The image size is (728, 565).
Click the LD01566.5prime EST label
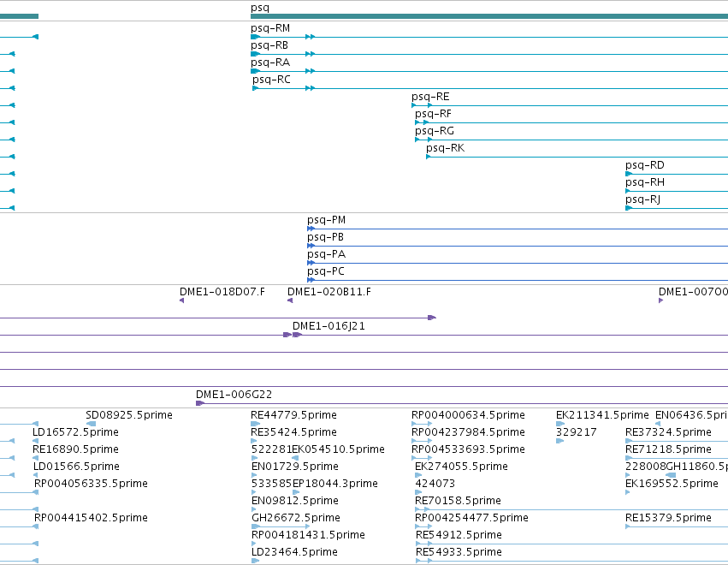[76, 467]
